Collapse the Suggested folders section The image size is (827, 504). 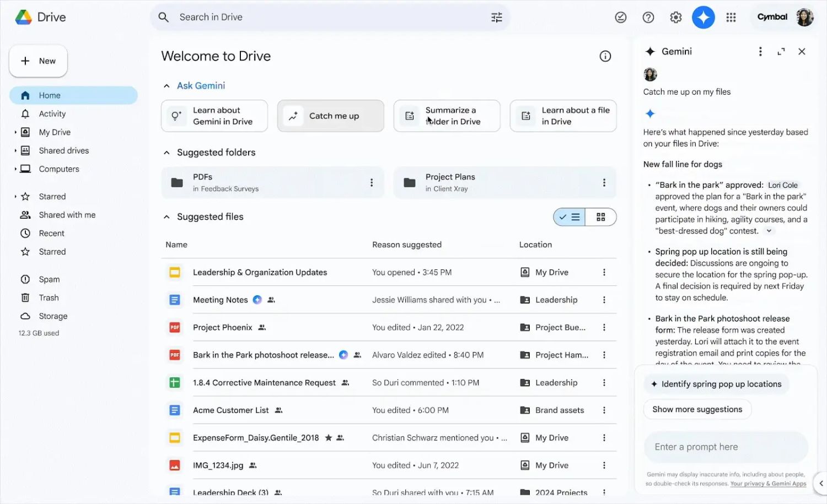click(x=167, y=153)
